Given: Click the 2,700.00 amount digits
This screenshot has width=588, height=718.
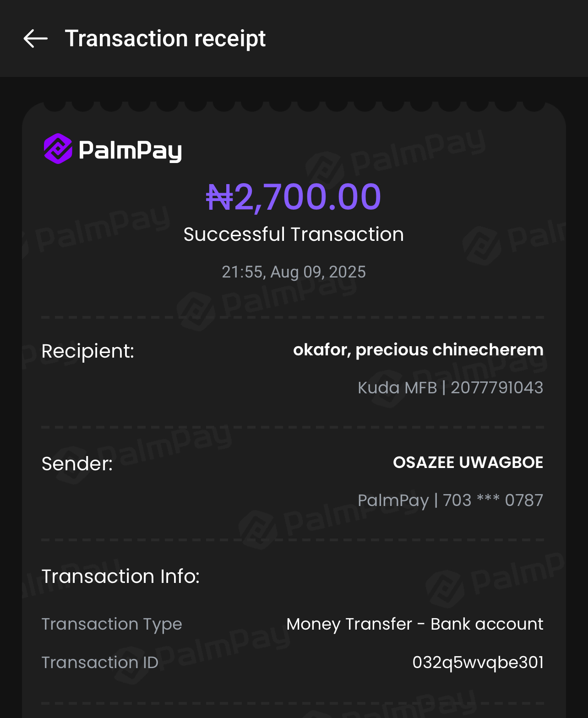Looking at the screenshot, I should pyautogui.click(x=307, y=197).
